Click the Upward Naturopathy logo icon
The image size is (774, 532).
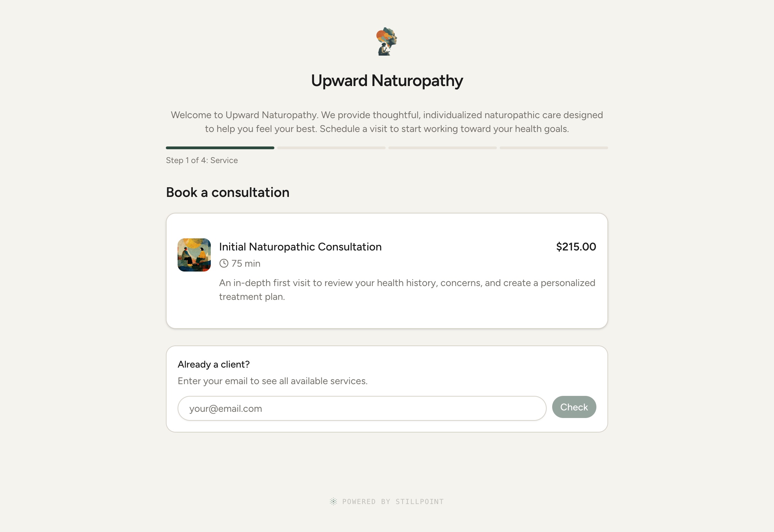click(387, 41)
